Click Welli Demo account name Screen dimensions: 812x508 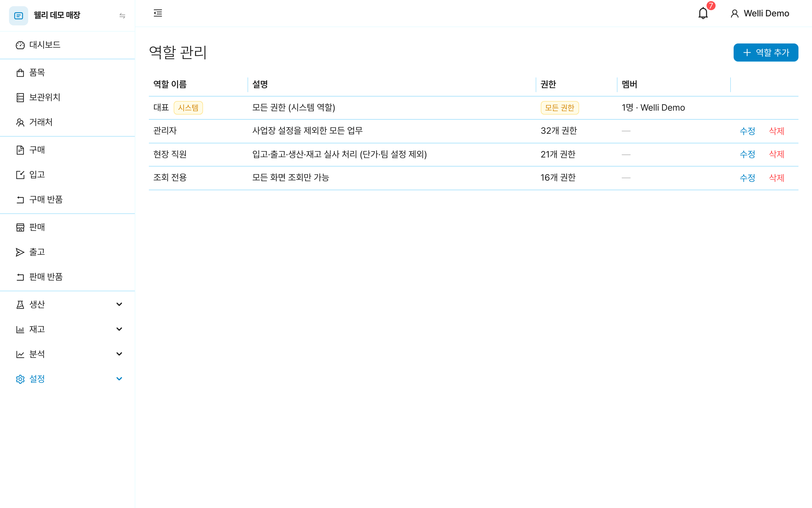pyautogui.click(x=766, y=14)
